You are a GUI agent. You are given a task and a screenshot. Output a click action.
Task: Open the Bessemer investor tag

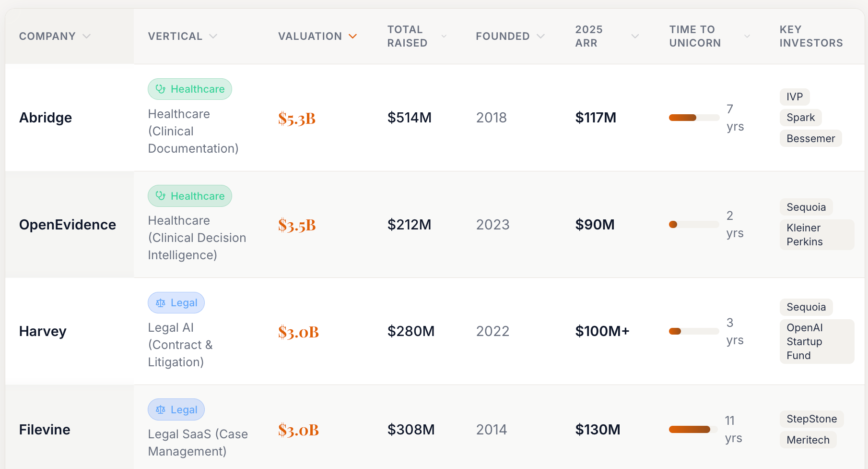[x=810, y=139]
